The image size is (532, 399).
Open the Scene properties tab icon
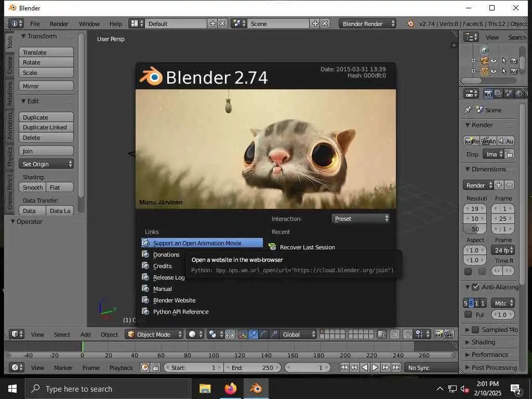508,94
